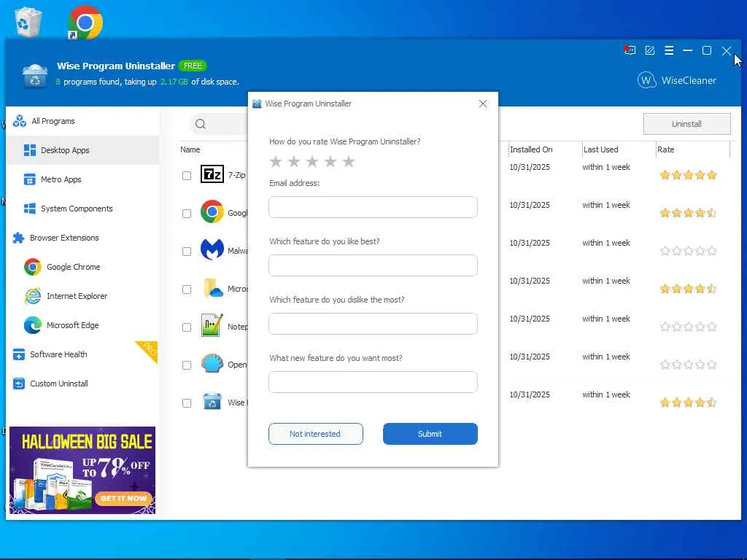The width and height of the screenshot is (747, 560).
Task: Focus the feature you dislike most field
Action: (373, 324)
